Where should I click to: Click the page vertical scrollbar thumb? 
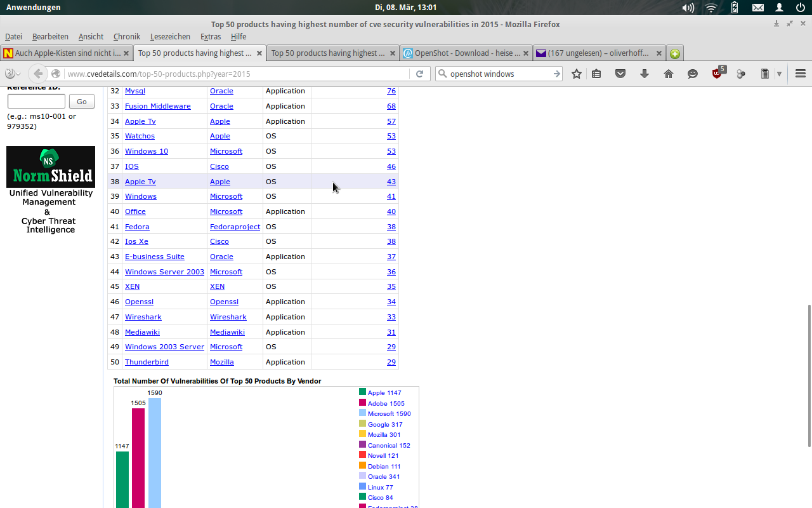point(808,376)
